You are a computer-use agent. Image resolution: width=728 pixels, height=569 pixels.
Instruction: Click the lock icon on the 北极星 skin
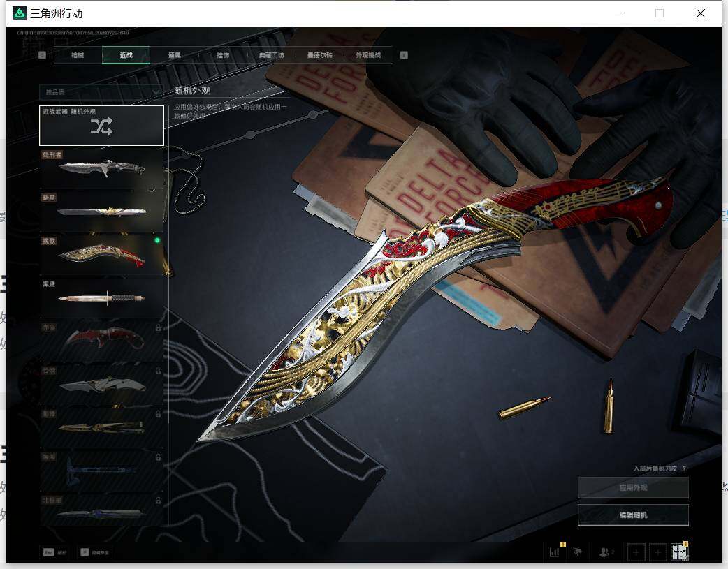point(159,501)
